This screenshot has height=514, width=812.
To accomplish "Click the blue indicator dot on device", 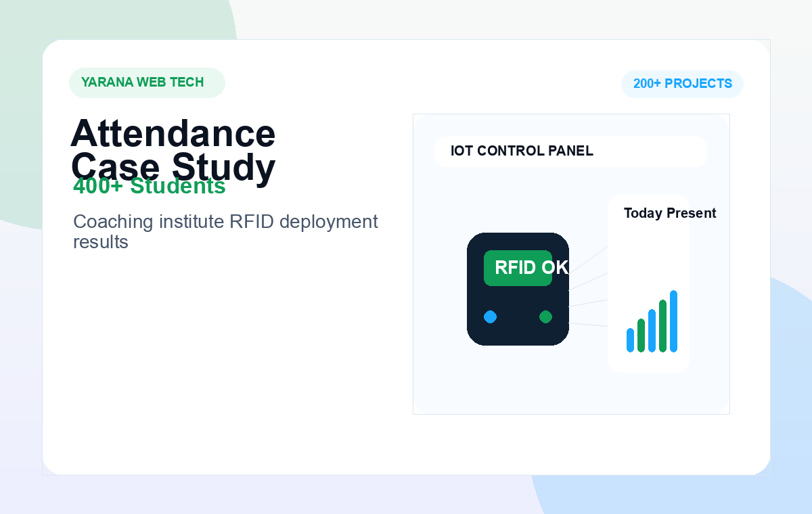I will 491,317.
